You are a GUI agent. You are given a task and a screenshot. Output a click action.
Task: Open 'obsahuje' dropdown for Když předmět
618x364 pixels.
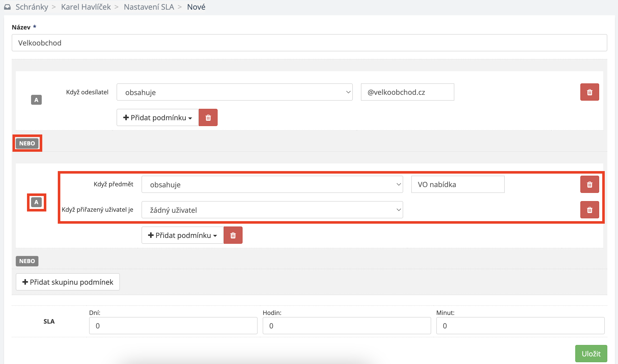click(272, 184)
